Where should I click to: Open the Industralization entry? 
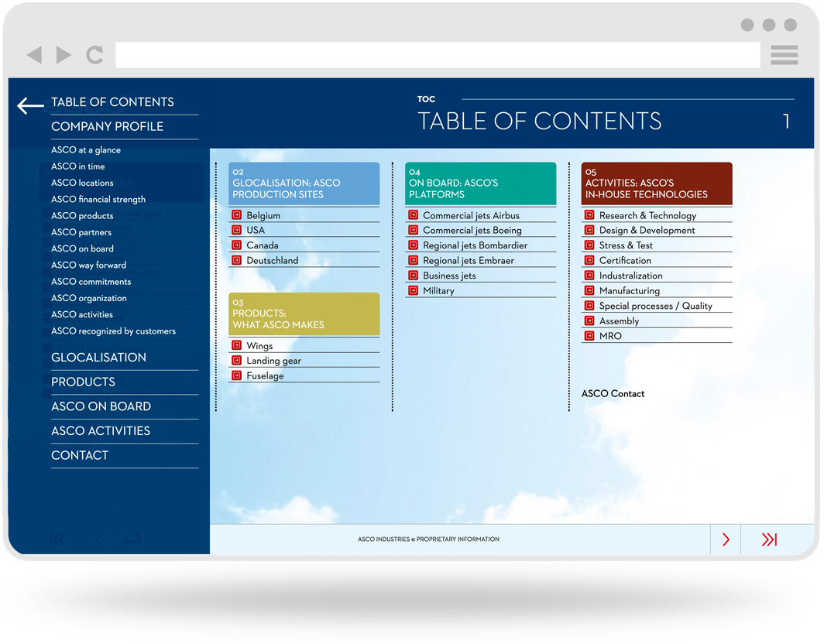(630, 276)
